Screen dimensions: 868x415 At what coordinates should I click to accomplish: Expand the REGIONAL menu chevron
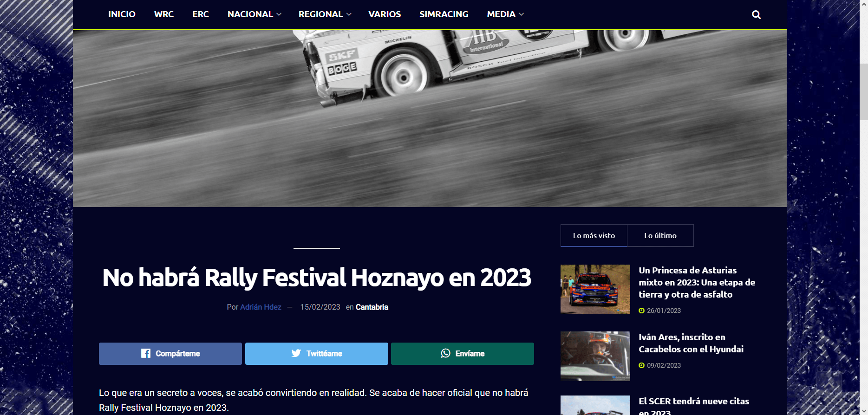pos(349,14)
